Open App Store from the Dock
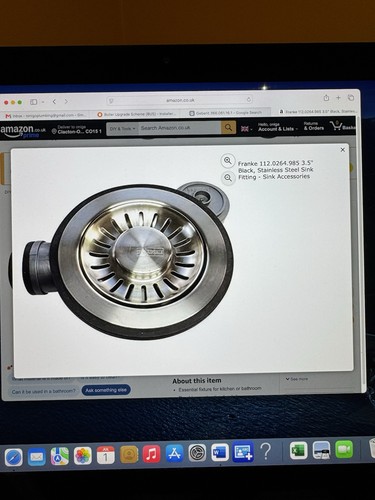Viewport: 375px width, 500px height. pos(174,453)
